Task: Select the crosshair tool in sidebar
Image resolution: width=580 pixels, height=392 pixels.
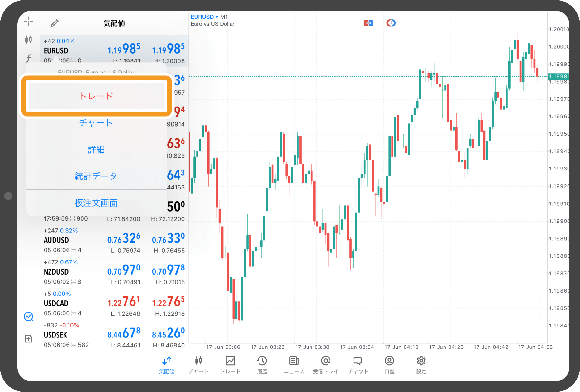Action: click(28, 21)
